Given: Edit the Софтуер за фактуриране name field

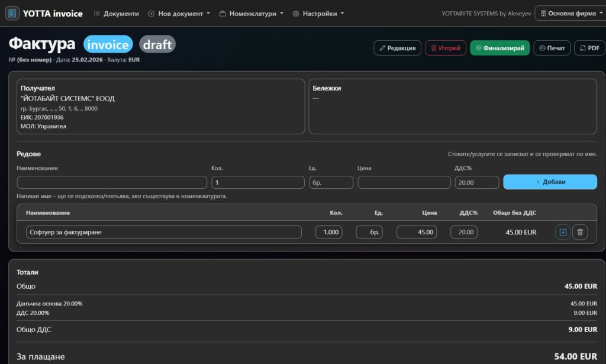Looking at the screenshot, I should pyautogui.click(x=163, y=232).
